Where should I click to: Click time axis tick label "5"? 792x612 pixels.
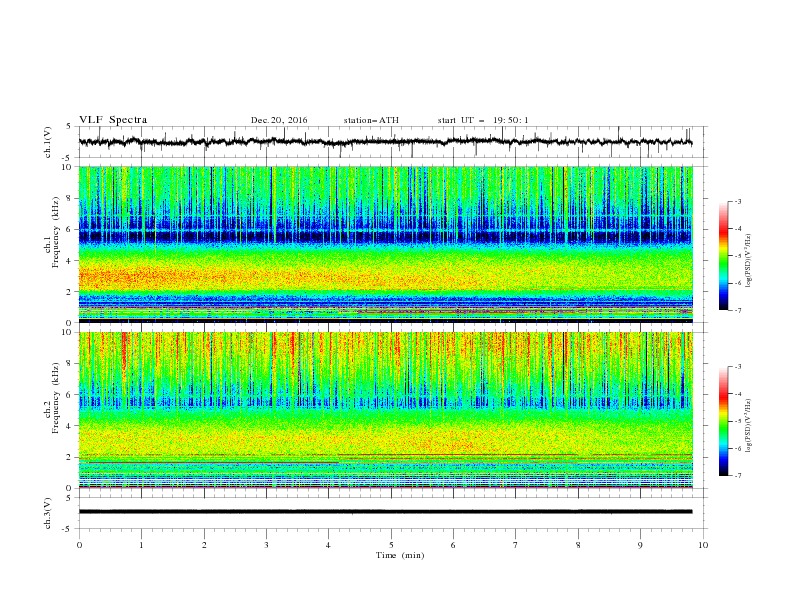(391, 545)
